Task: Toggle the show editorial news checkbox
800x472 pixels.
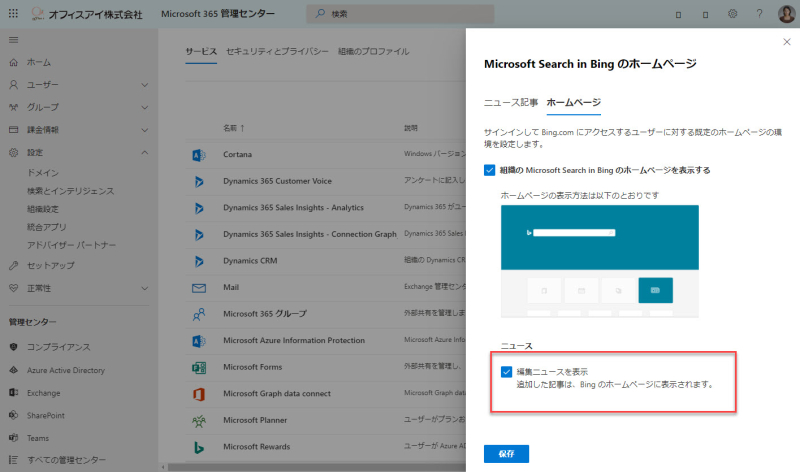Action: click(506, 371)
